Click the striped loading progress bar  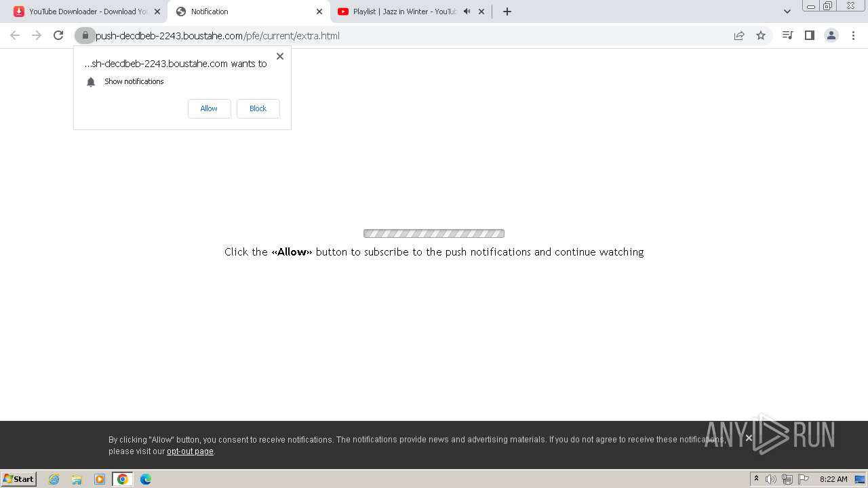pyautogui.click(x=434, y=234)
